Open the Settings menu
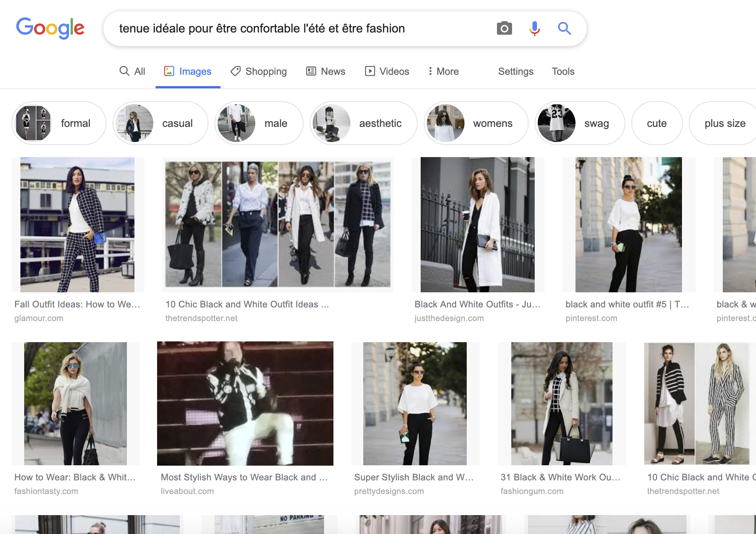This screenshot has width=756, height=534. [x=515, y=71]
